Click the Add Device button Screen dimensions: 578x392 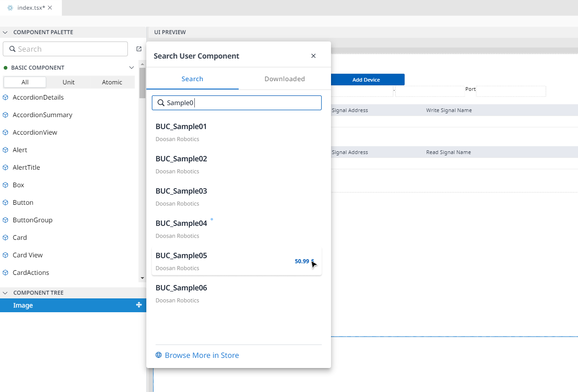click(366, 80)
